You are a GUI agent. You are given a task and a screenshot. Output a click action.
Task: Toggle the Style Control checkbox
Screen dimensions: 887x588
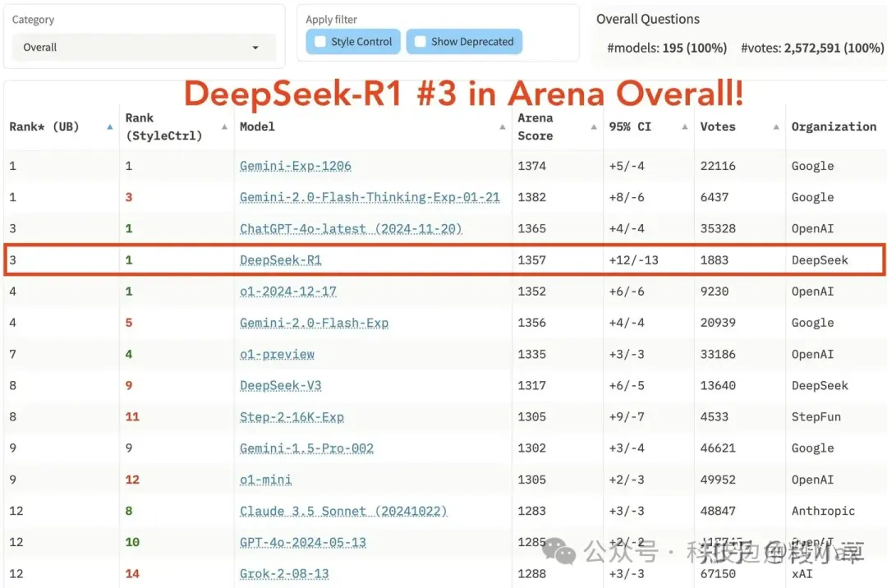[x=320, y=42]
